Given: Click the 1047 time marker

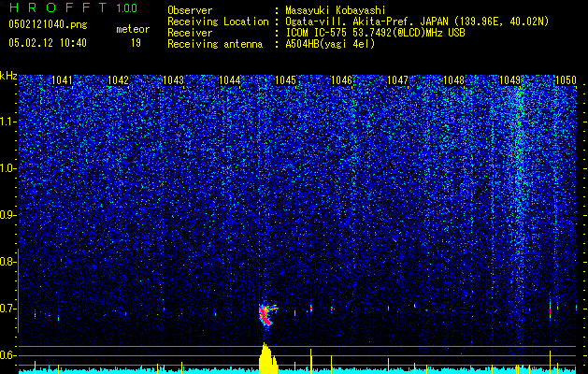Looking at the screenshot, I should [397, 79].
